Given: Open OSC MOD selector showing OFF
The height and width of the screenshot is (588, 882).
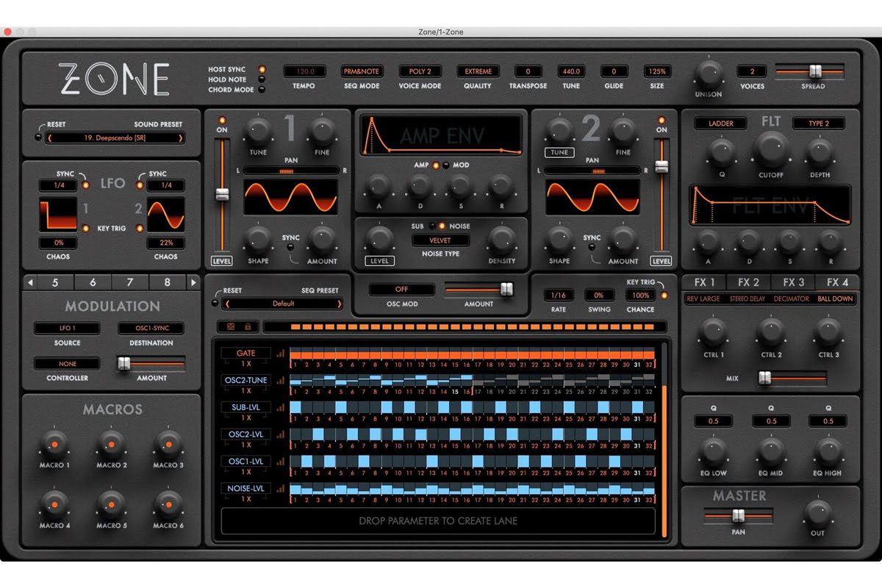Looking at the screenshot, I should click(402, 290).
